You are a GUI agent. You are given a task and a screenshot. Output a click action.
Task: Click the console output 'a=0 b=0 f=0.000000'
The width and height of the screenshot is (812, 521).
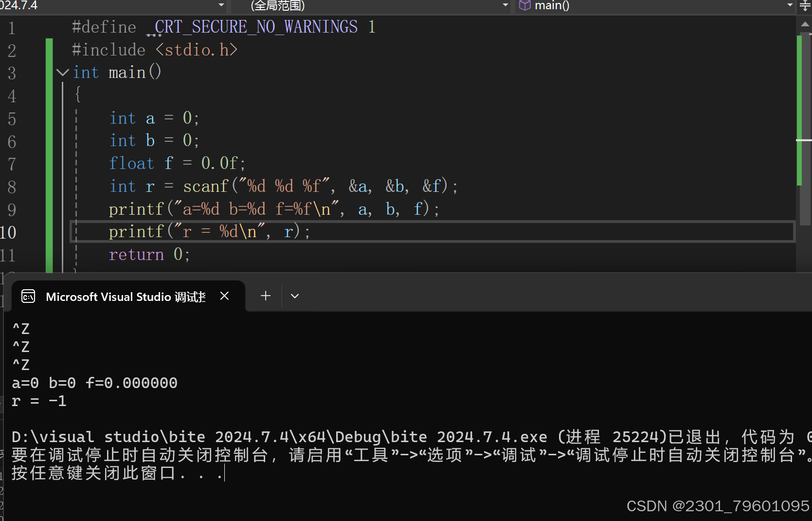(95, 383)
